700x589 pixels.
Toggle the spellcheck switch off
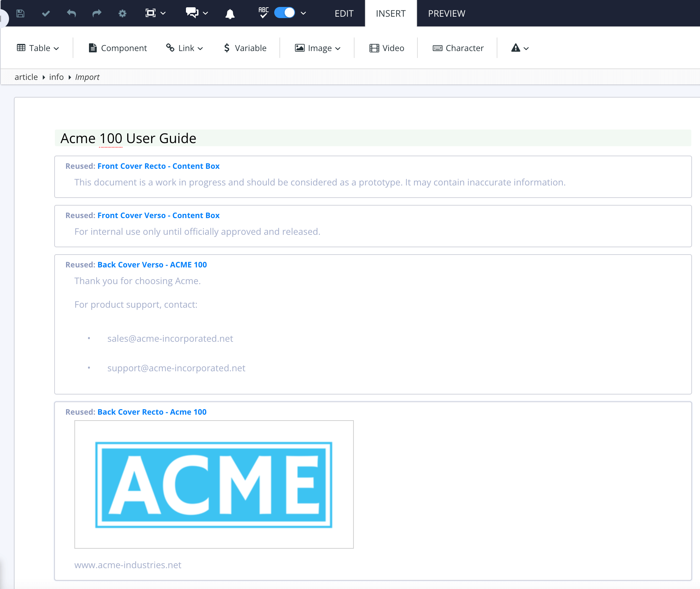[285, 13]
